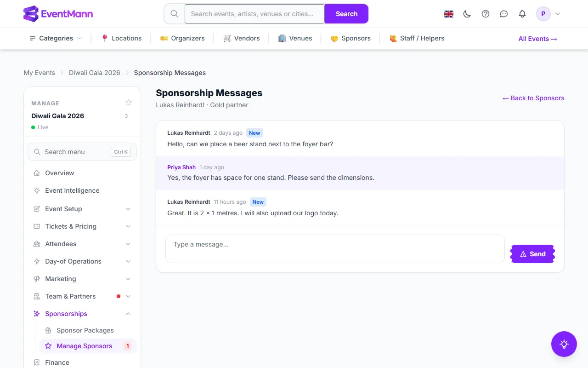Open Organizers in the nav bar

pos(182,38)
